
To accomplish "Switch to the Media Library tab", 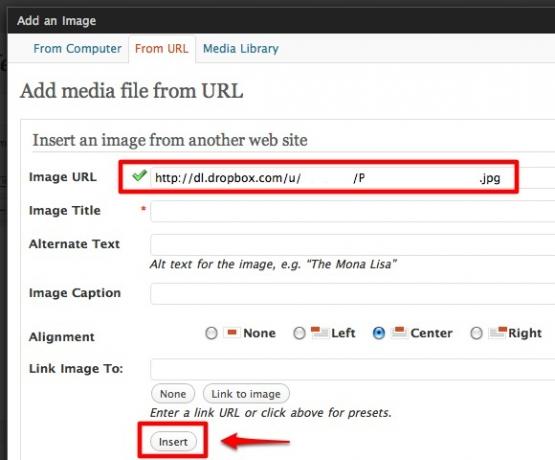I will [x=241, y=49].
